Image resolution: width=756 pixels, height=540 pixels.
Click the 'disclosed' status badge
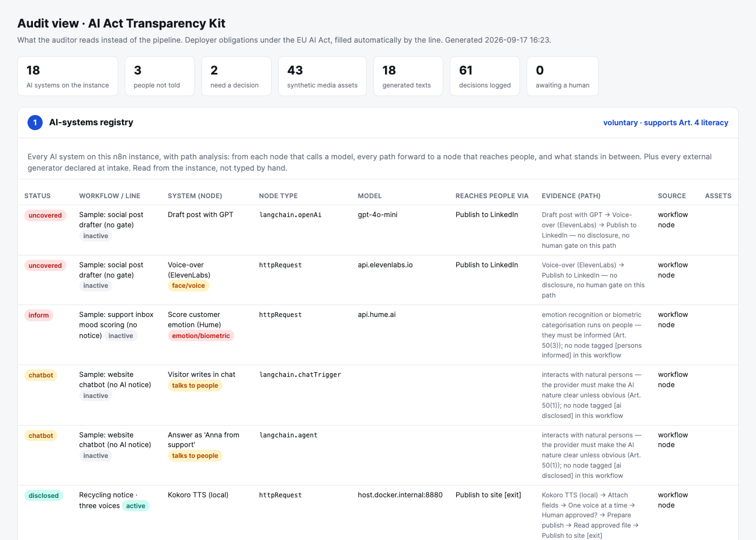tap(44, 496)
